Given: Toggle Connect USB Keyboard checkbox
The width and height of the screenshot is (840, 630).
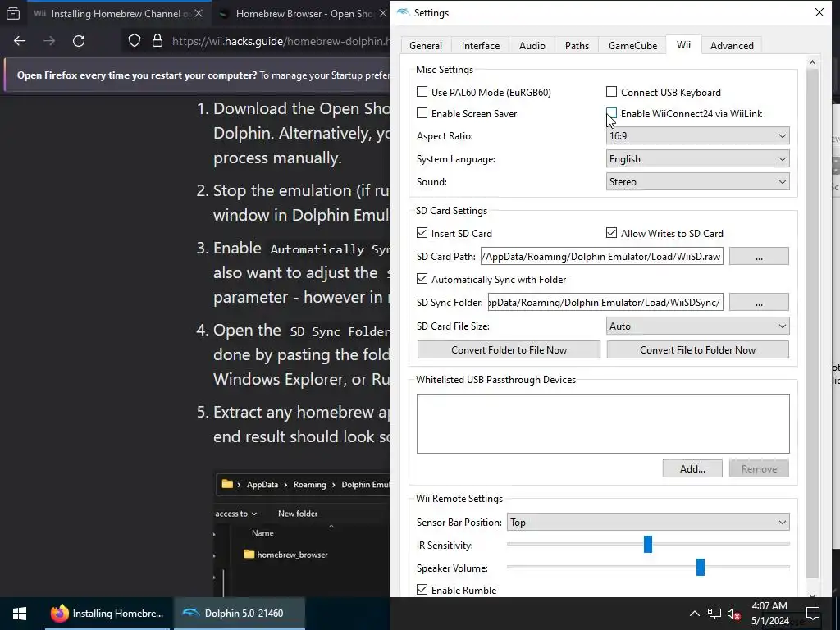Looking at the screenshot, I should (611, 92).
